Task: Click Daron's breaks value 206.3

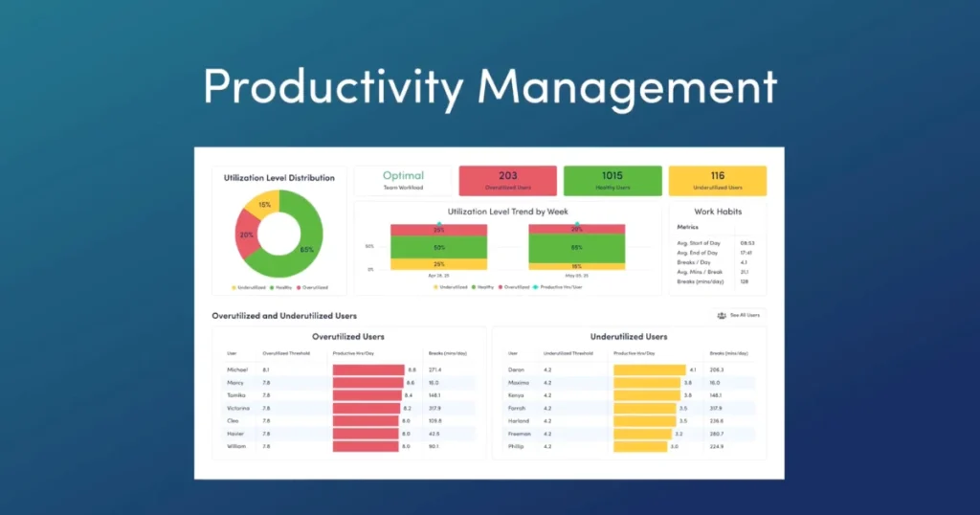Action: 716,370
